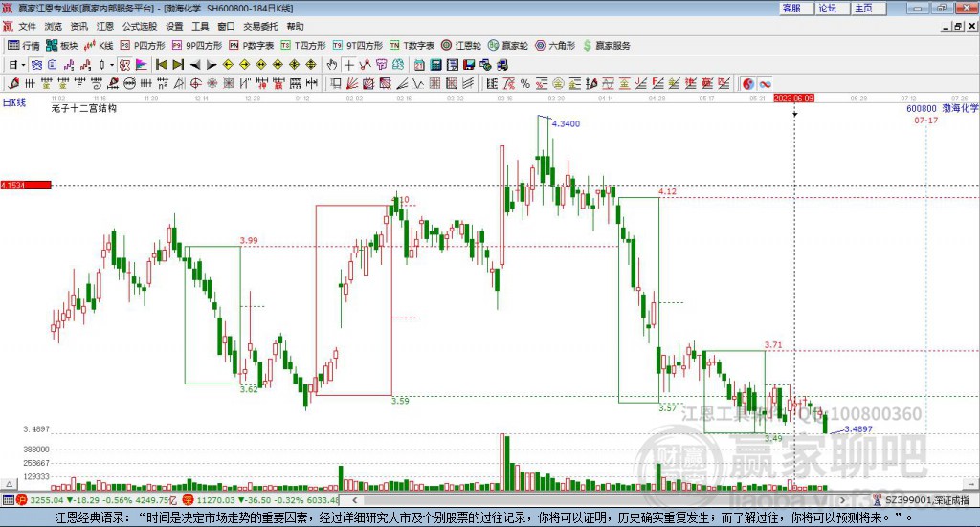Click the 论坛 forum button

(x=832, y=8)
